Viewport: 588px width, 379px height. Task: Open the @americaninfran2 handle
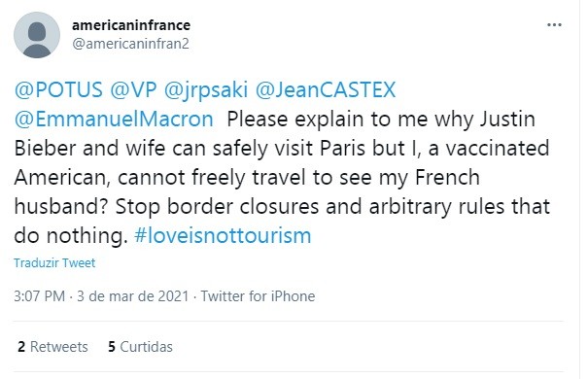(130, 44)
